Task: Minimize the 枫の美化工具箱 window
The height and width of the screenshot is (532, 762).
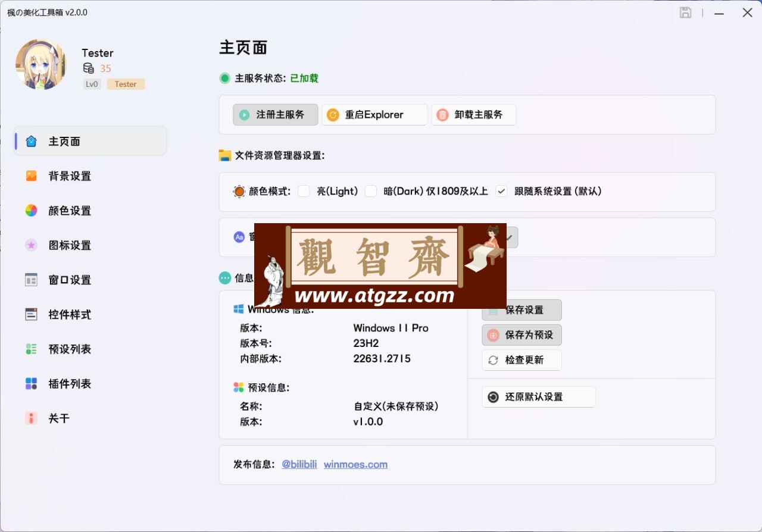Action: 720,12
